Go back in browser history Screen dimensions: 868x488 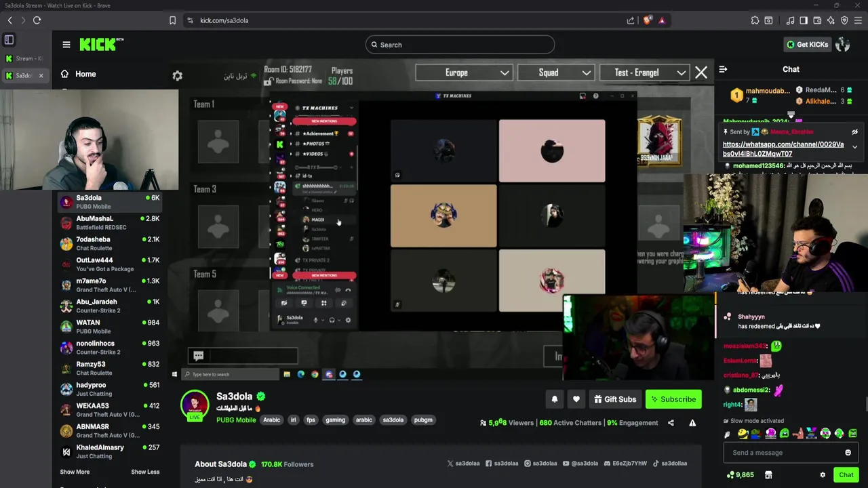[x=9, y=20]
